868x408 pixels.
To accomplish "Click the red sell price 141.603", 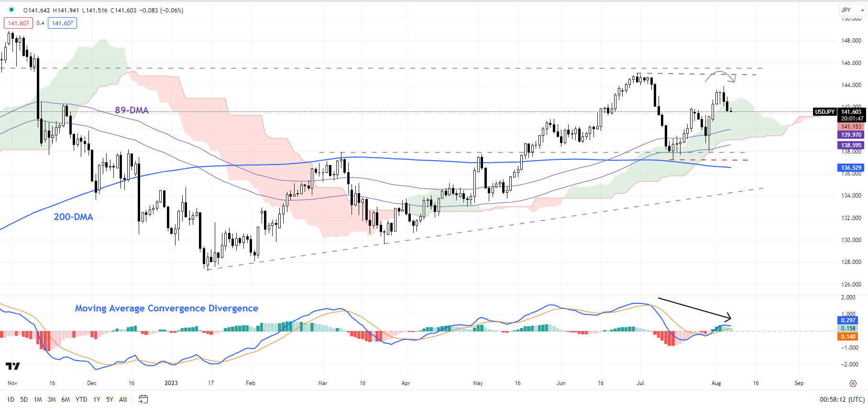I will (18, 23).
